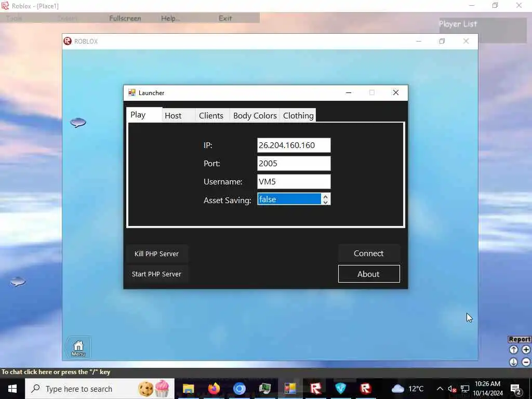Click the Player List panel
The image size is (532, 399).
pos(483,30)
